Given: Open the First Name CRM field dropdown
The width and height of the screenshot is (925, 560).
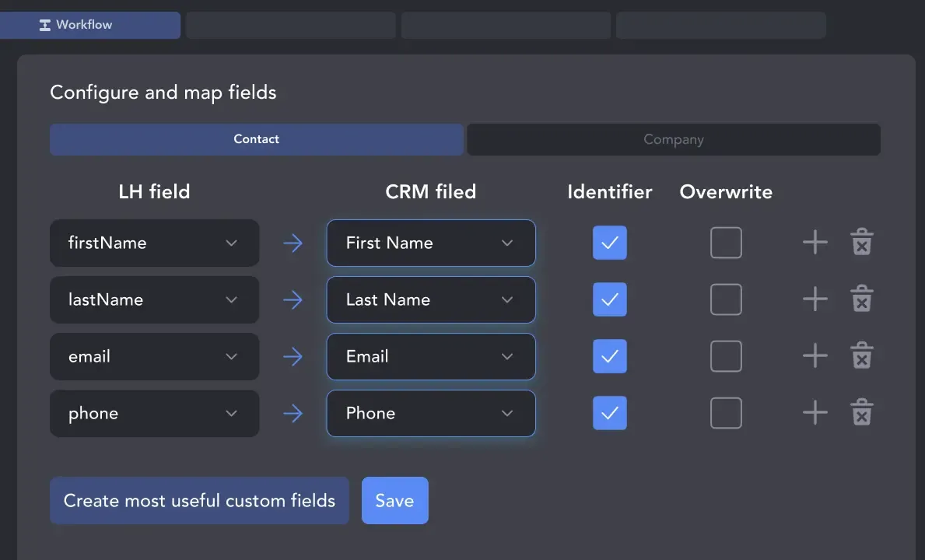Looking at the screenshot, I should pos(431,243).
